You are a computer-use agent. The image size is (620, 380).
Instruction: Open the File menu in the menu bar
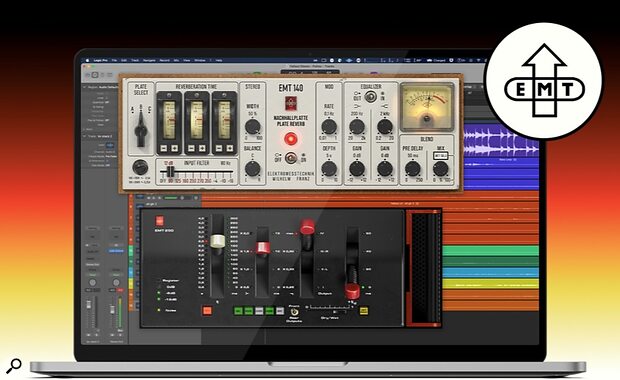tap(114, 60)
